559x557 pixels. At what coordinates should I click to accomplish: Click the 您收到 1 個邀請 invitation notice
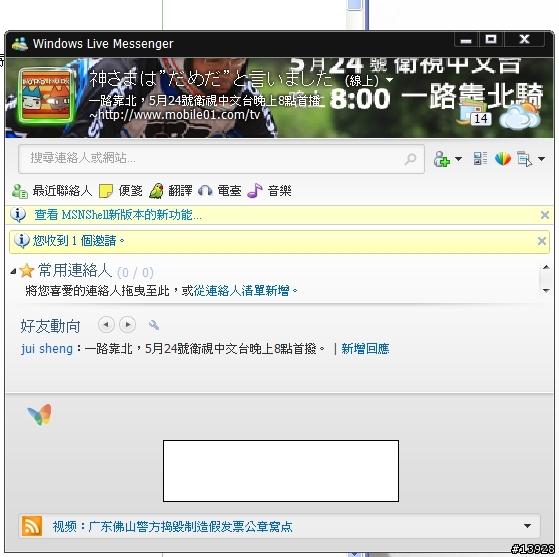[x=78, y=241]
